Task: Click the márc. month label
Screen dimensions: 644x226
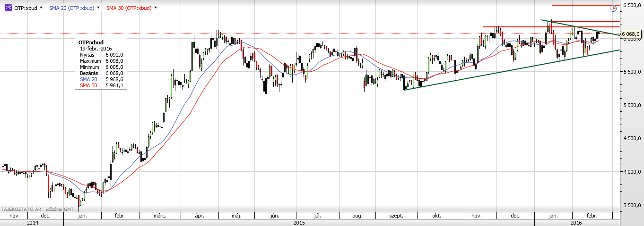Action: 159,216
